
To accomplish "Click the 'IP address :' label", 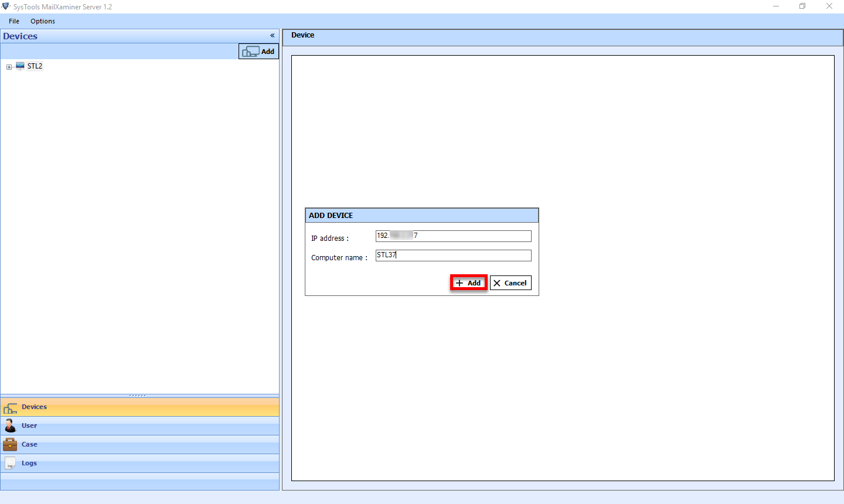I will click(330, 239).
